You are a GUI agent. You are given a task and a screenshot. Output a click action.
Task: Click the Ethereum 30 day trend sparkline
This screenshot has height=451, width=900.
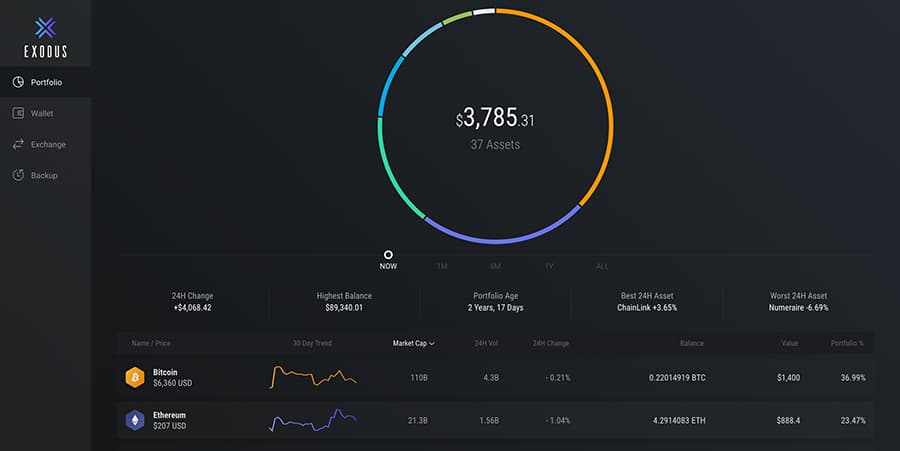313,420
